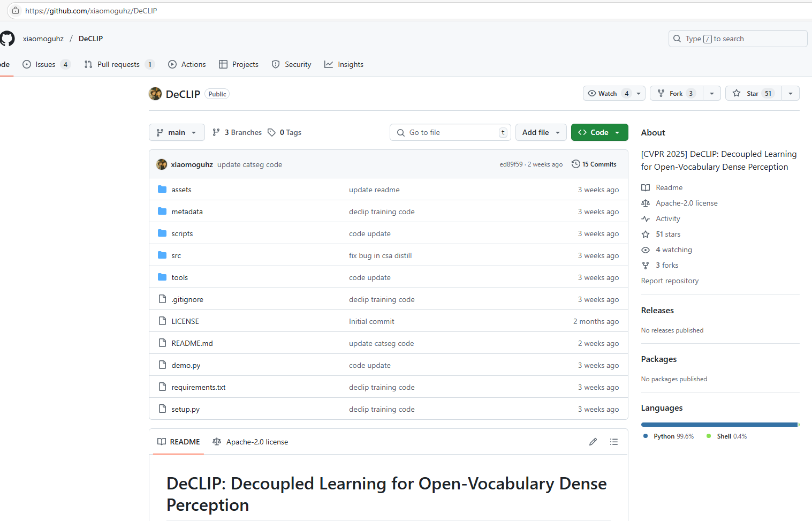Select the Apache-2.0 license tab
This screenshot has height=521, width=812.
(x=250, y=442)
